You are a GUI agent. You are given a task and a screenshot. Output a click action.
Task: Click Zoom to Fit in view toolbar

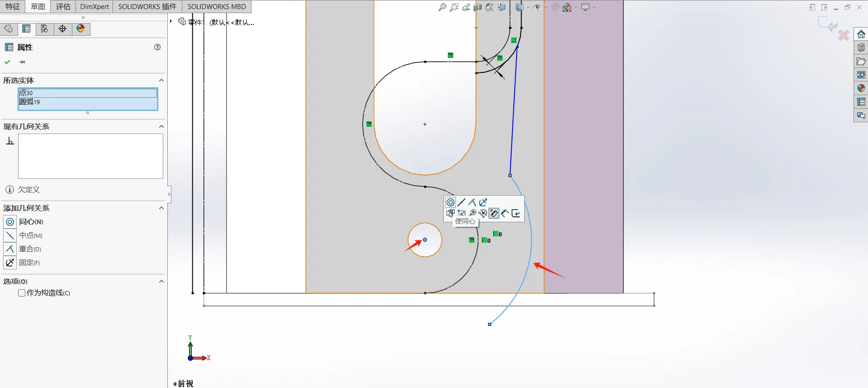pyautogui.click(x=442, y=7)
